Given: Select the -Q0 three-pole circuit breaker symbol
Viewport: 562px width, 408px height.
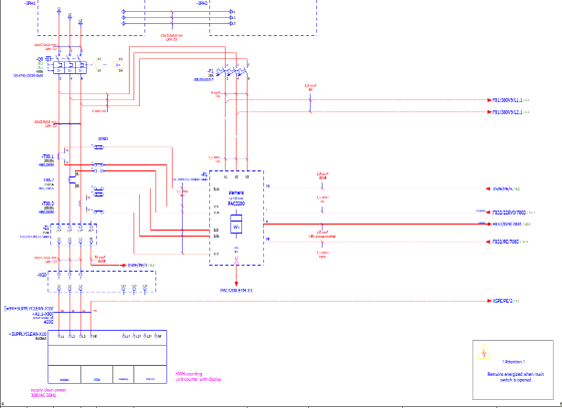Looking at the screenshot, I should [70, 67].
